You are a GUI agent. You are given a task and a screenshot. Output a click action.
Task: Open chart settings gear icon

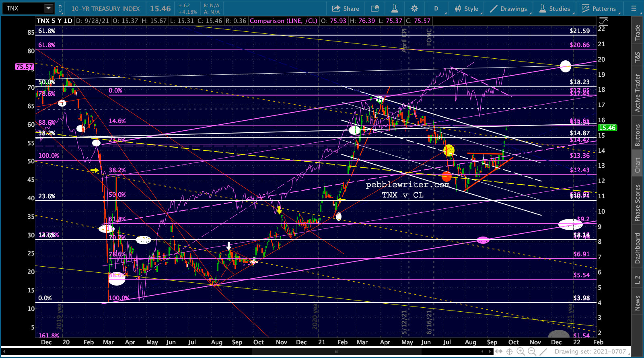(414, 8)
